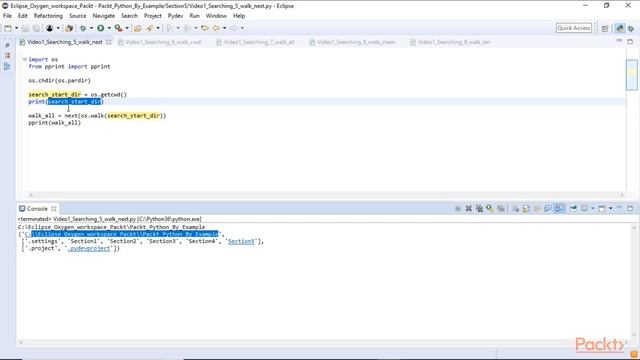Click the Quick Access field
The height and width of the screenshot is (360, 640).
pyautogui.click(x=573, y=28)
